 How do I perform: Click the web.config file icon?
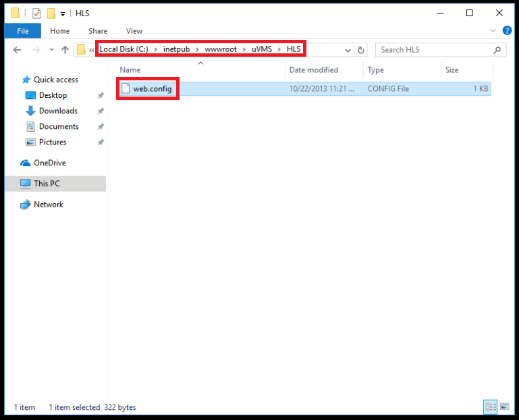coord(126,88)
